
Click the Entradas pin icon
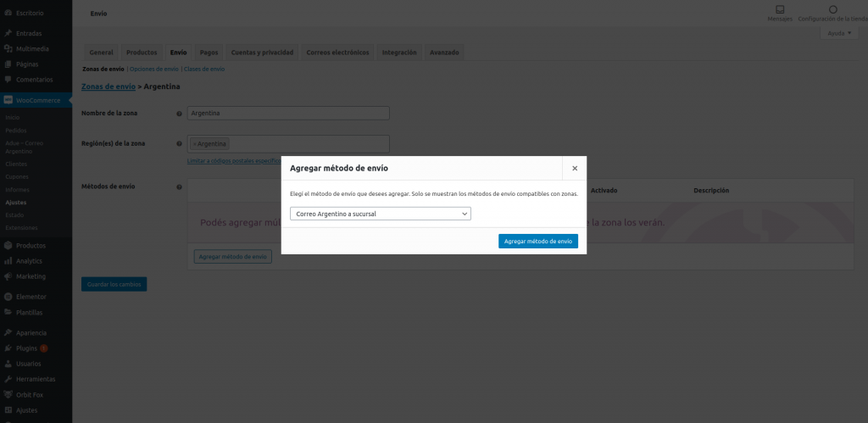tap(8, 33)
